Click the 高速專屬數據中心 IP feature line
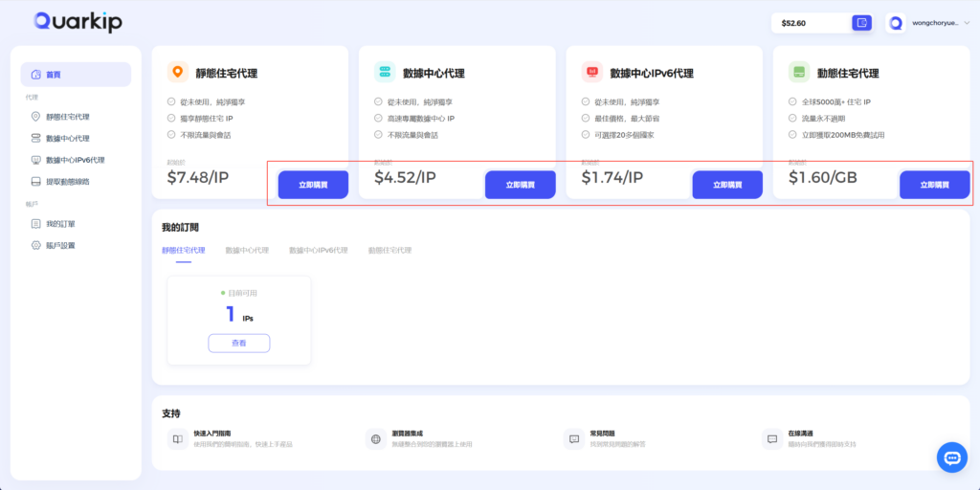Image resolution: width=980 pixels, height=490 pixels. click(x=420, y=118)
